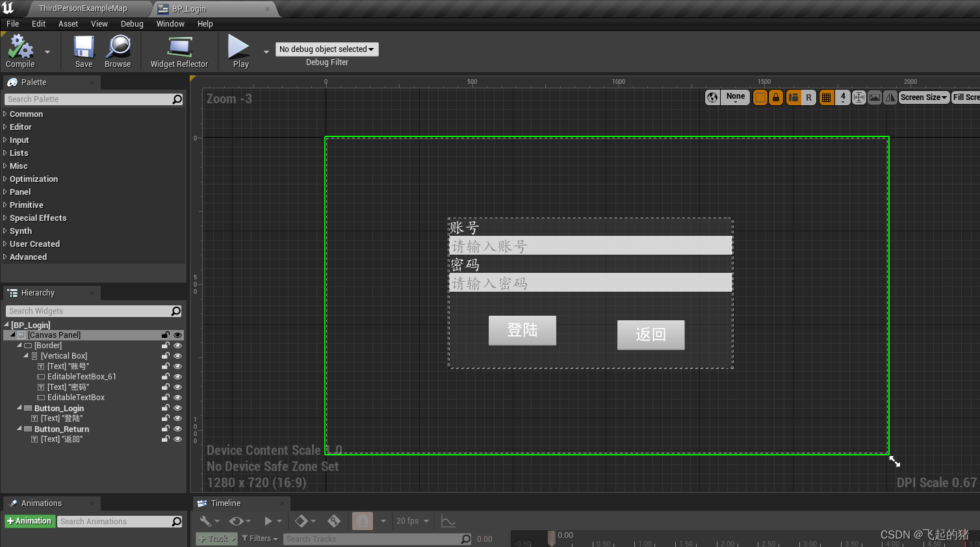980x547 pixels.
Task: Open the Screen Size dropdown
Action: coord(923,97)
